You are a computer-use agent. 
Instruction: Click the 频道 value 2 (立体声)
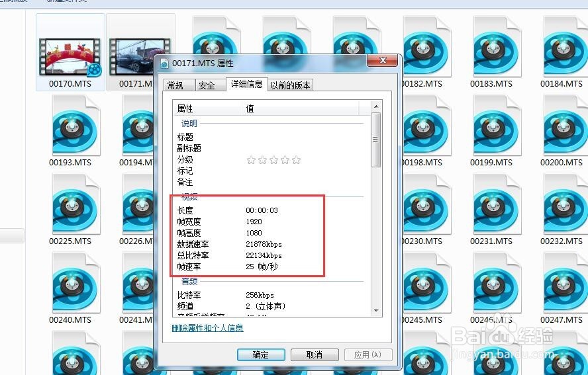point(266,306)
